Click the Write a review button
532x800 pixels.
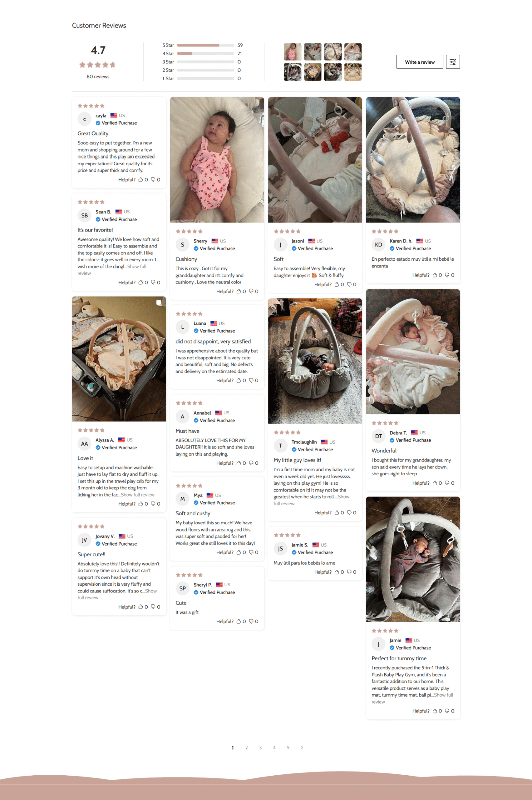tap(420, 62)
